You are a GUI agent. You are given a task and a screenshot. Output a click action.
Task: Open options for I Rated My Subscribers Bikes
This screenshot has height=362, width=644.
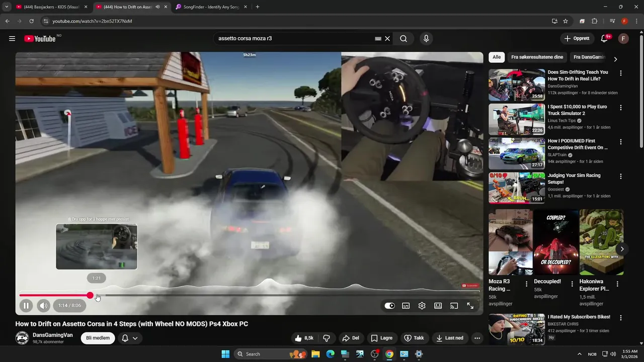tap(620, 318)
